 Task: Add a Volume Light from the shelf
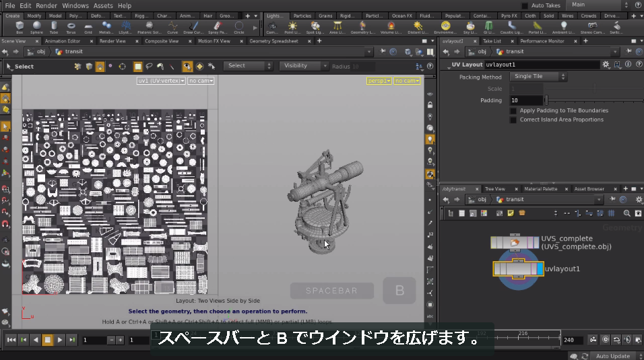point(391,28)
